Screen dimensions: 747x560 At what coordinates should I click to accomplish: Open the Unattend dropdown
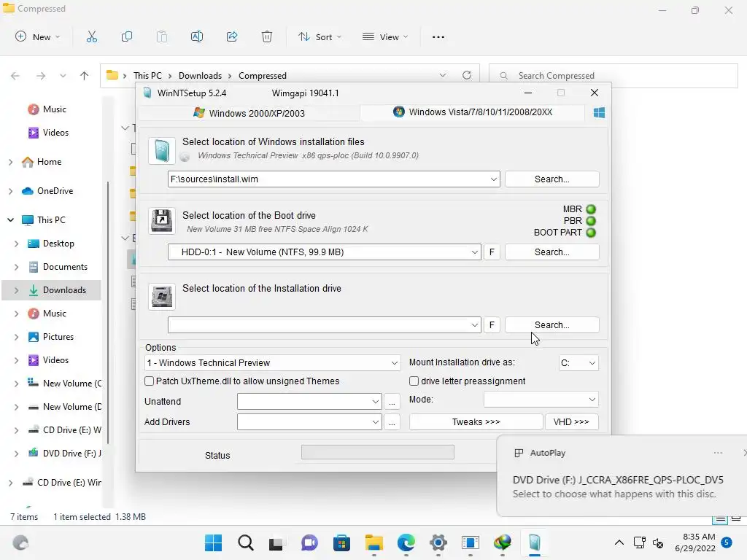[x=376, y=402]
